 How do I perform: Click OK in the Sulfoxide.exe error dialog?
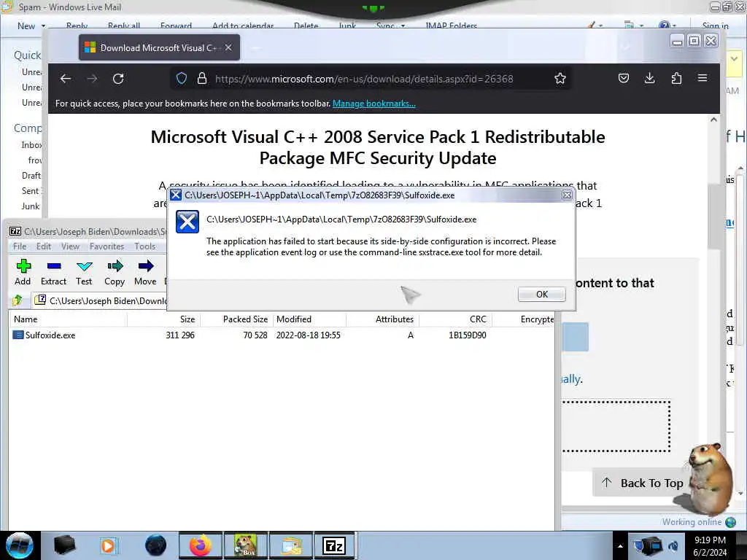tap(542, 295)
